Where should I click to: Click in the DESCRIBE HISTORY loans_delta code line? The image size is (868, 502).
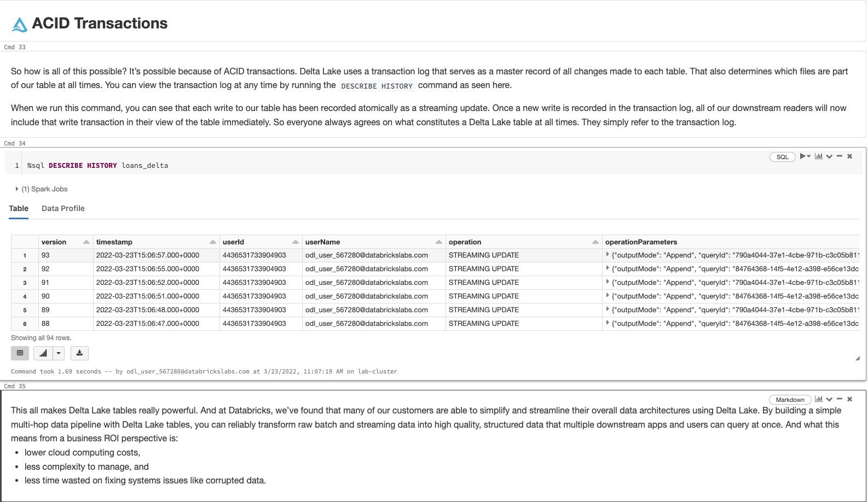[x=97, y=166]
